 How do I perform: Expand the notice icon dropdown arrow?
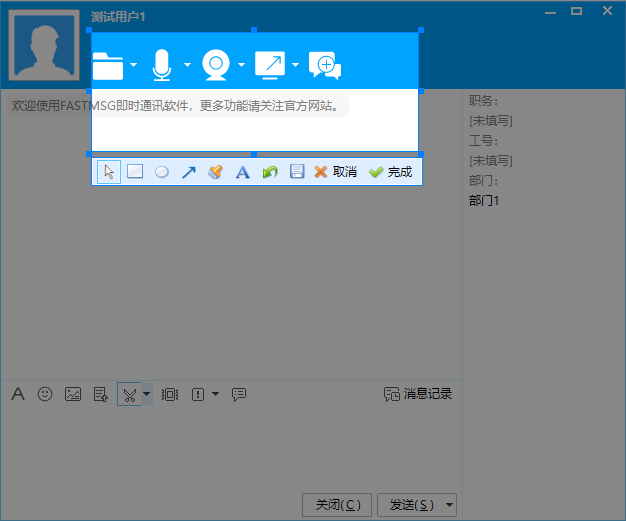point(216,394)
